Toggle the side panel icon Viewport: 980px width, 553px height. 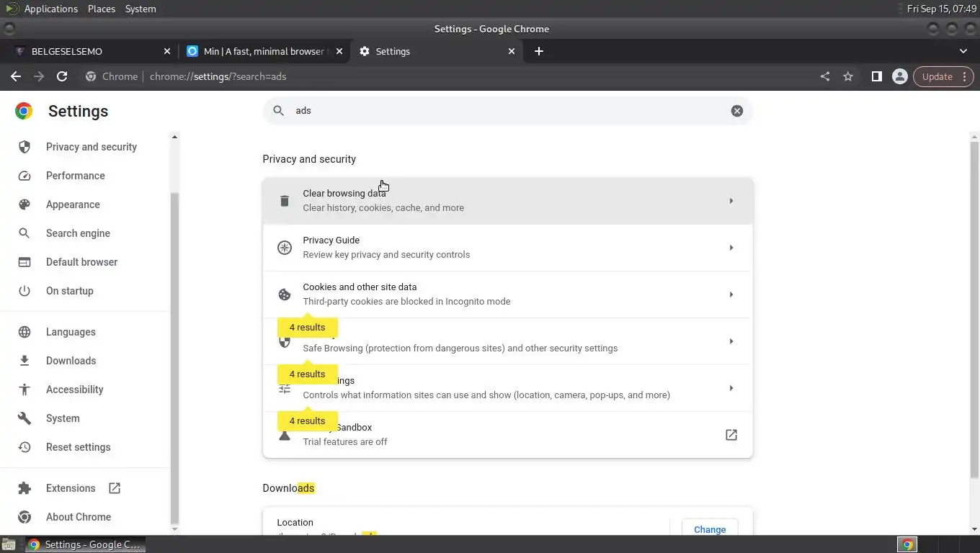tap(876, 76)
